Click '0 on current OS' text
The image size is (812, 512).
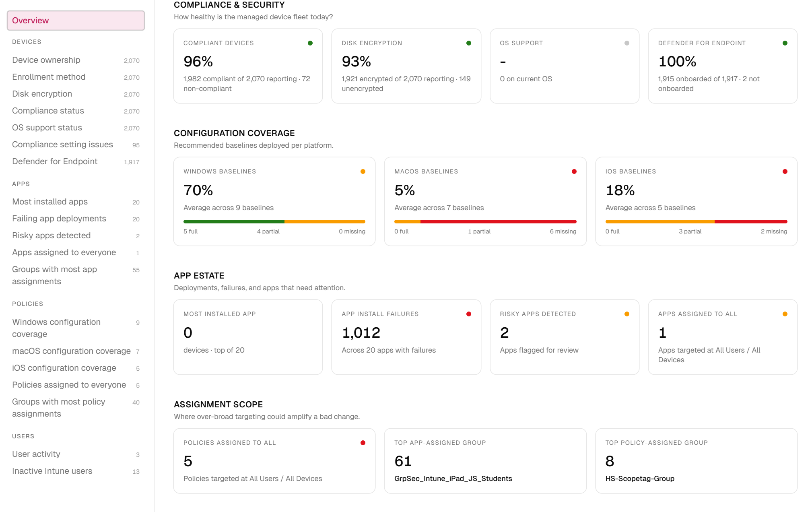(526, 79)
